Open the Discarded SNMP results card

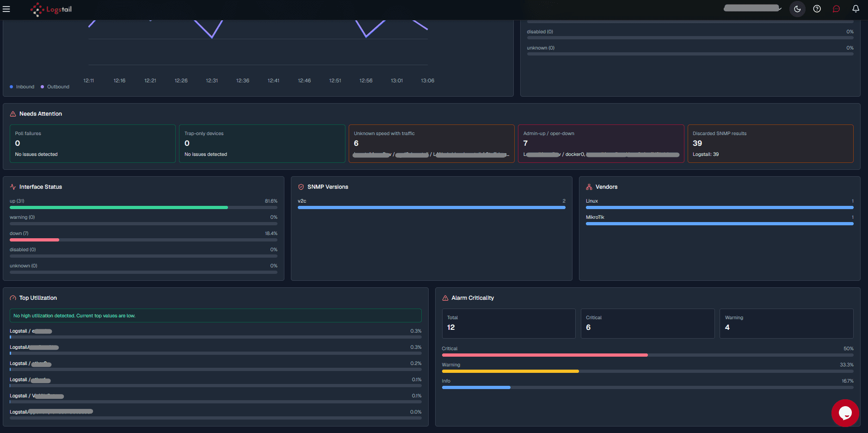click(x=770, y=143)
